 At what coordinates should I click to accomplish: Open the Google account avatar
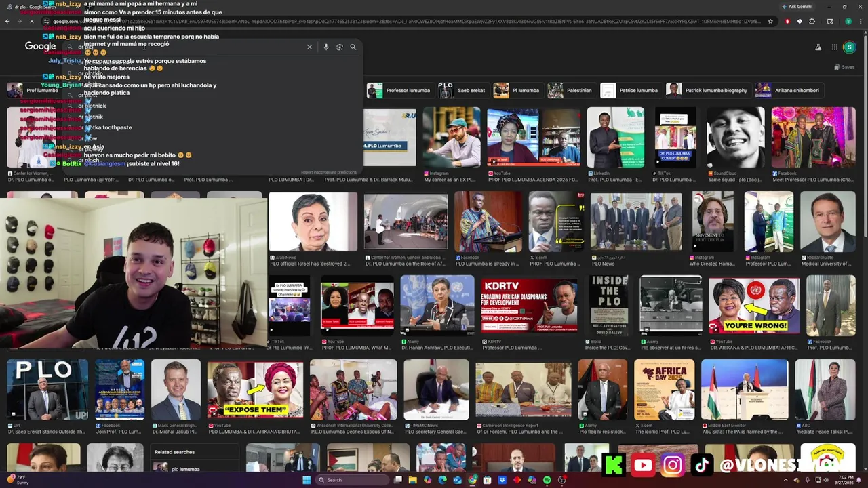tap(849, 47)
